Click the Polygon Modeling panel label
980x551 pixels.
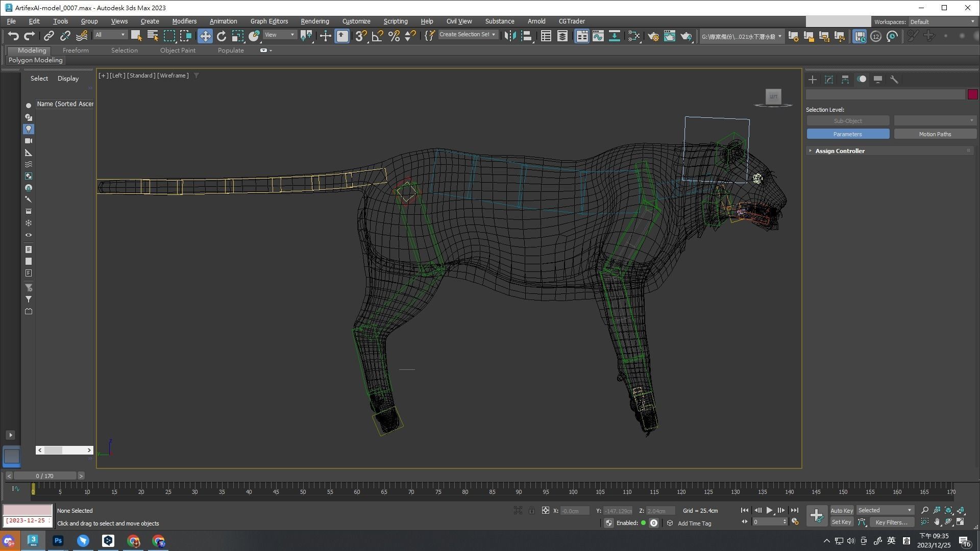pyautogui.click(x=35, y=60)
